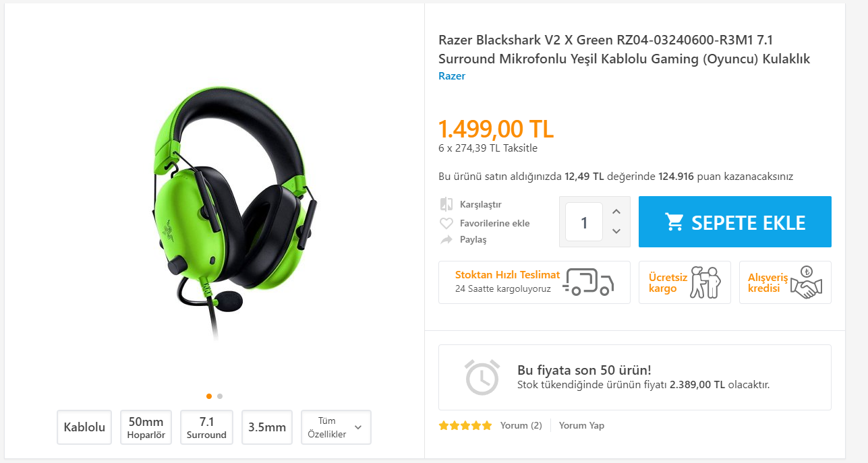This screenshot has width=868, height=463.
Task: Click the quantity input field
Action: click(x=583, y=222)
